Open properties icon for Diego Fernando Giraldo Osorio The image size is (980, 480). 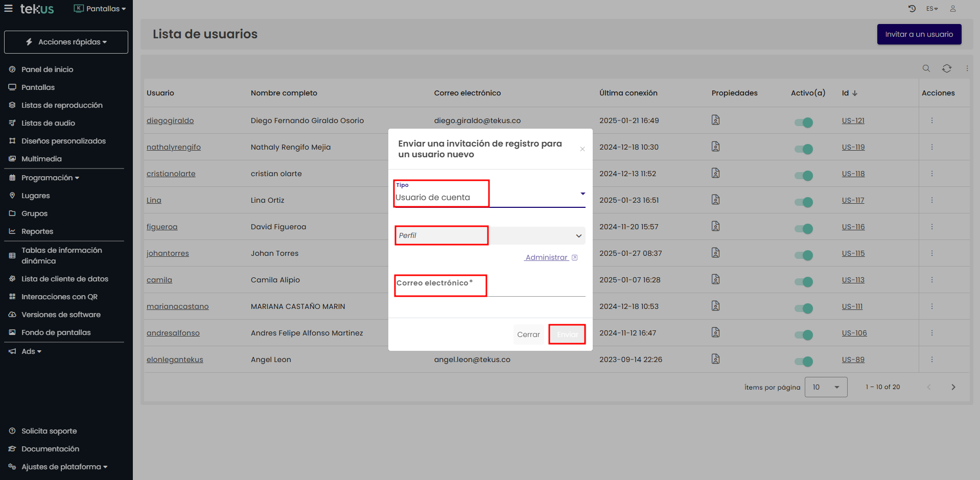[715, 120]
